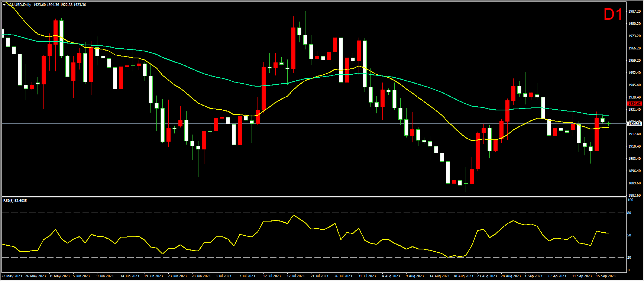Click the 31 May 2023 date label

tap(59, 276)
